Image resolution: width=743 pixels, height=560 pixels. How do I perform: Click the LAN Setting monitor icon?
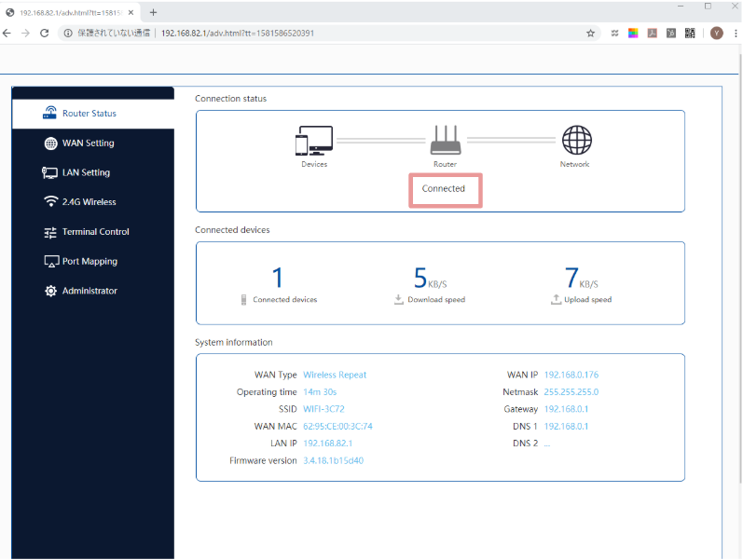tap(49, 173)
